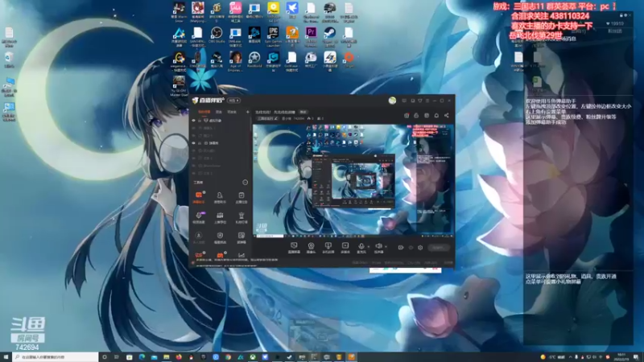Open the shield-circle tool in toolbox third row

point(220,237)
